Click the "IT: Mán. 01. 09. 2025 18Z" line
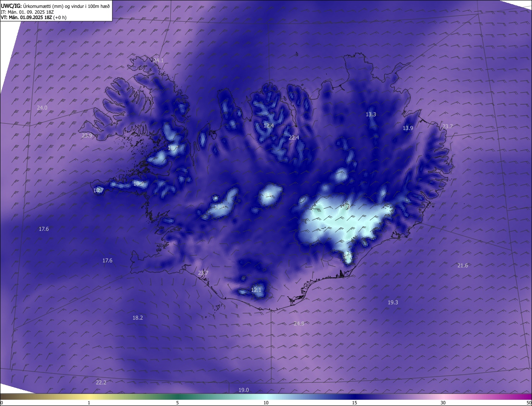 (x=28, y=12)
